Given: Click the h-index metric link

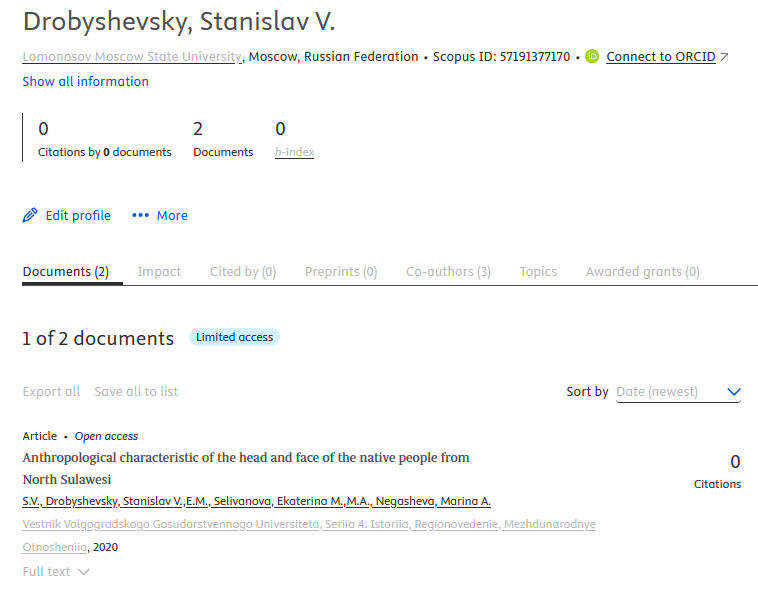Looking at the screenshot, I should coord(294,152).
